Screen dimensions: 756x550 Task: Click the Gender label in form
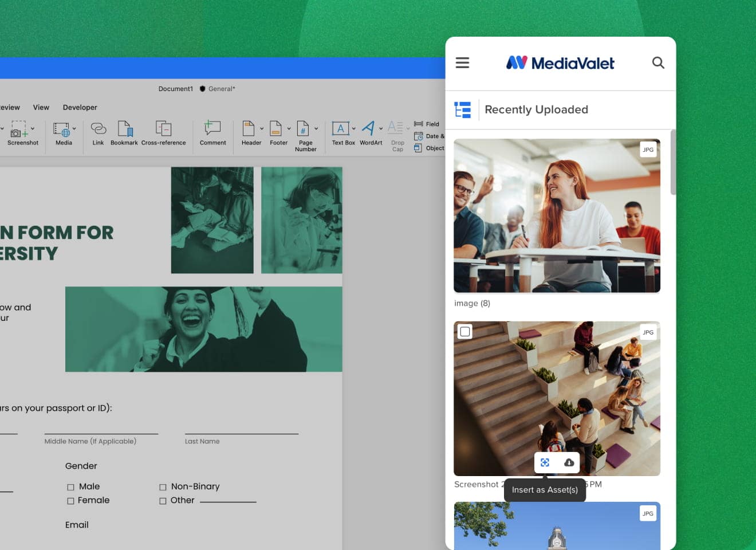point(81,466)
